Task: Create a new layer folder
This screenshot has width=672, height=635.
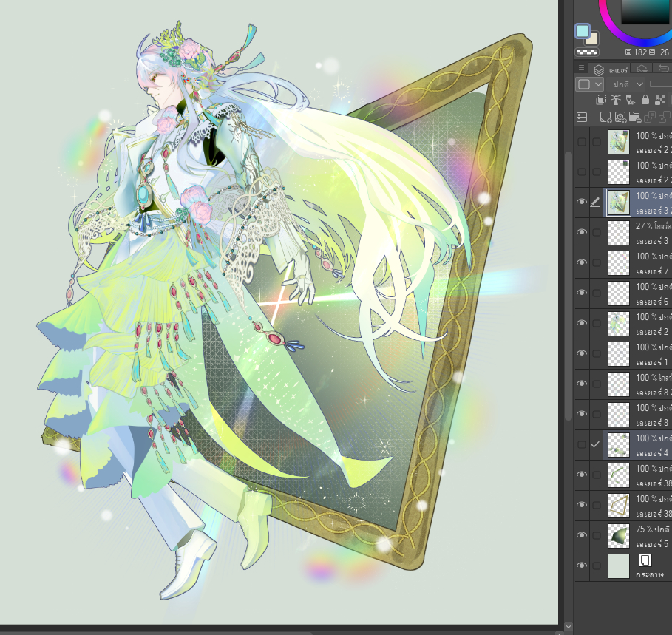Action: pyautogui.click(x=635, y=117)
